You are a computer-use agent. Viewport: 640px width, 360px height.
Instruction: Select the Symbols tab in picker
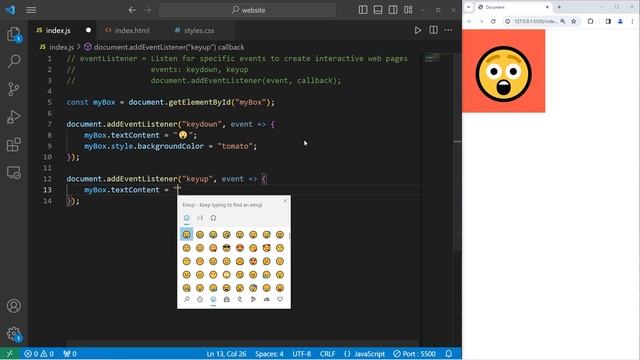[x=213, y=218]
